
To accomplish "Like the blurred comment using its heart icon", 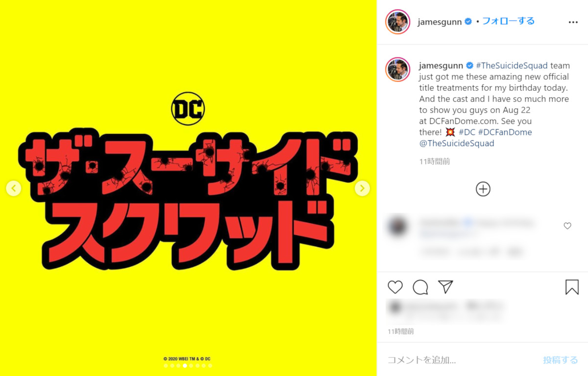I will (x=567, y=226).
